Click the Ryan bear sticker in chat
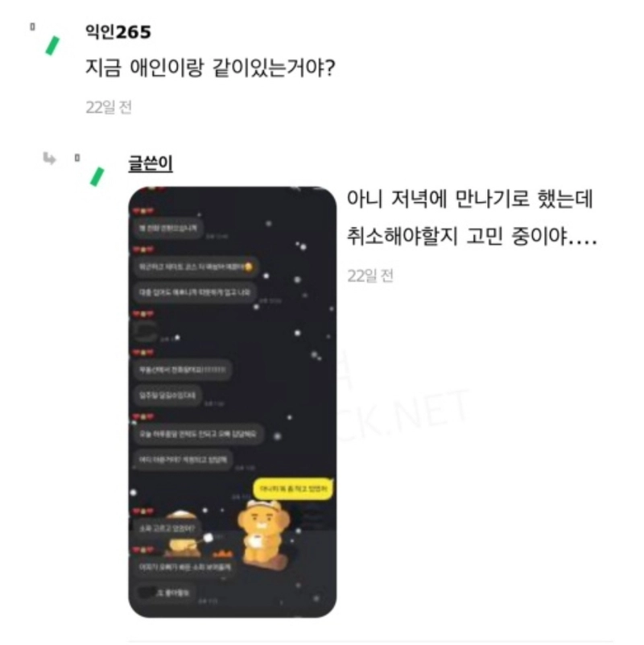Screen dimensions: 644x645 coord(264,535)
